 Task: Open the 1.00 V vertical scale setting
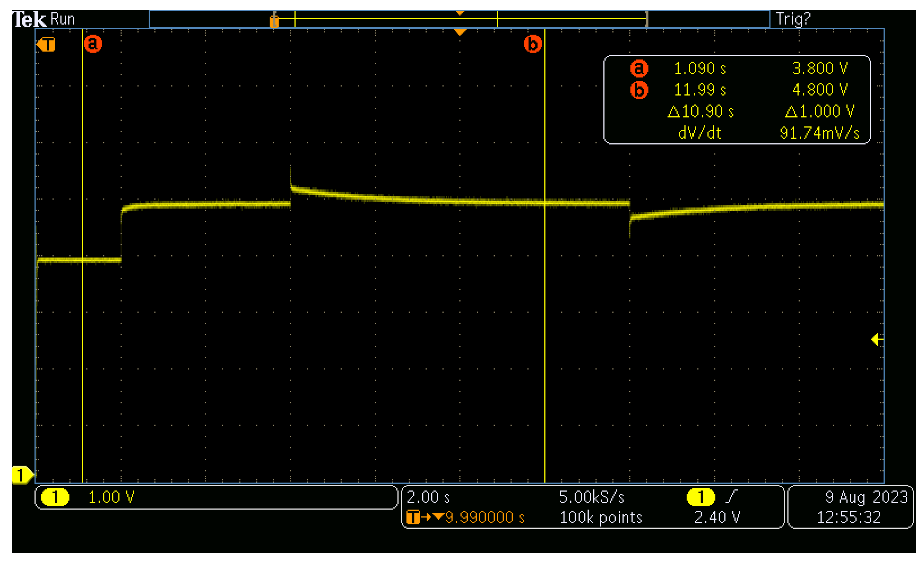point(111,497)
